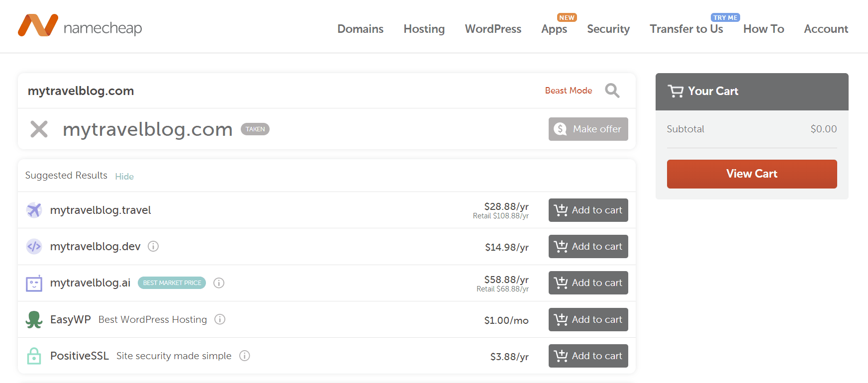
Task: Click the code icon for mytravelblog.dev
Action: pyautogui.click(x=34, y=247)
